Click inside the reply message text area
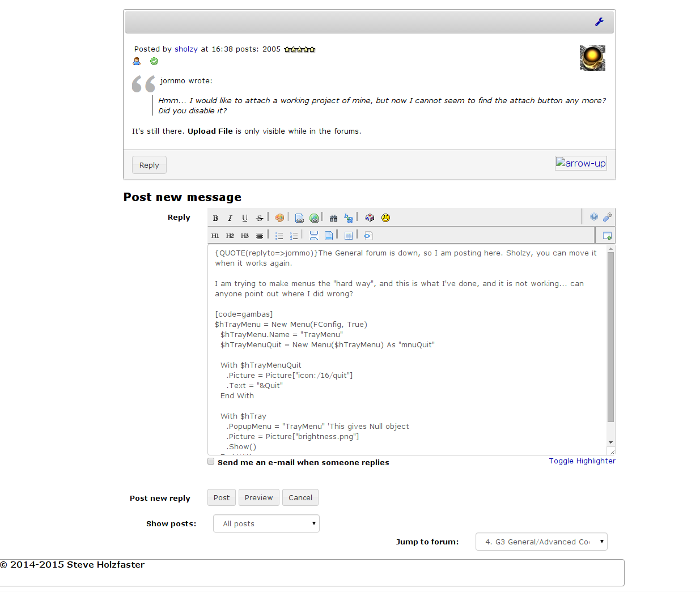The image size is (700, 592). [x=408, y=350]
